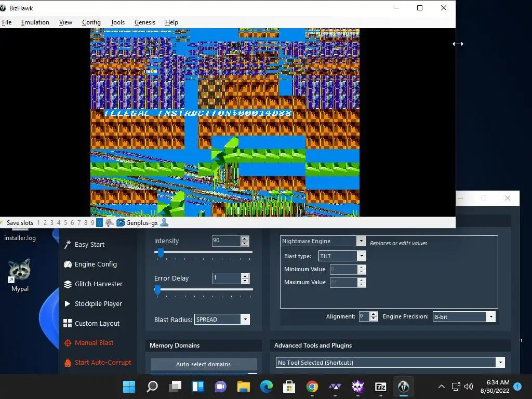Viewport: 532px width, 399px height.
Task: Click the BizHawk taskbar icon
Action: click(403, 387)
